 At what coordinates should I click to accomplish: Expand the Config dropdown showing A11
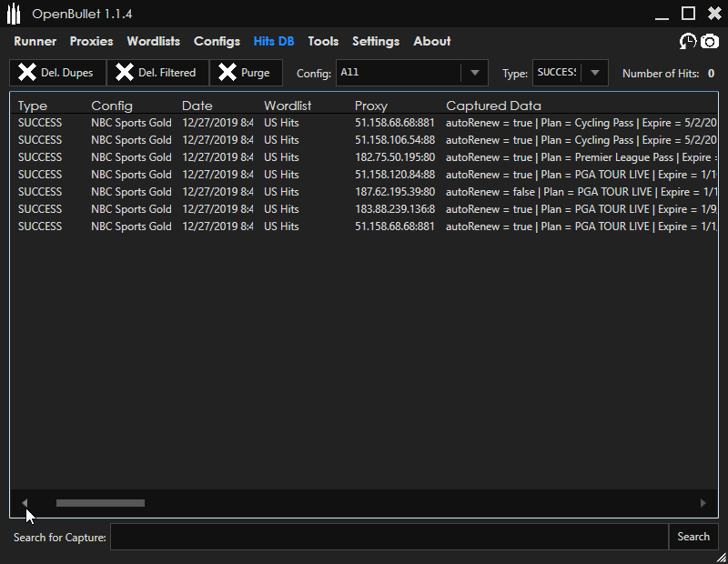pos(474,73)
